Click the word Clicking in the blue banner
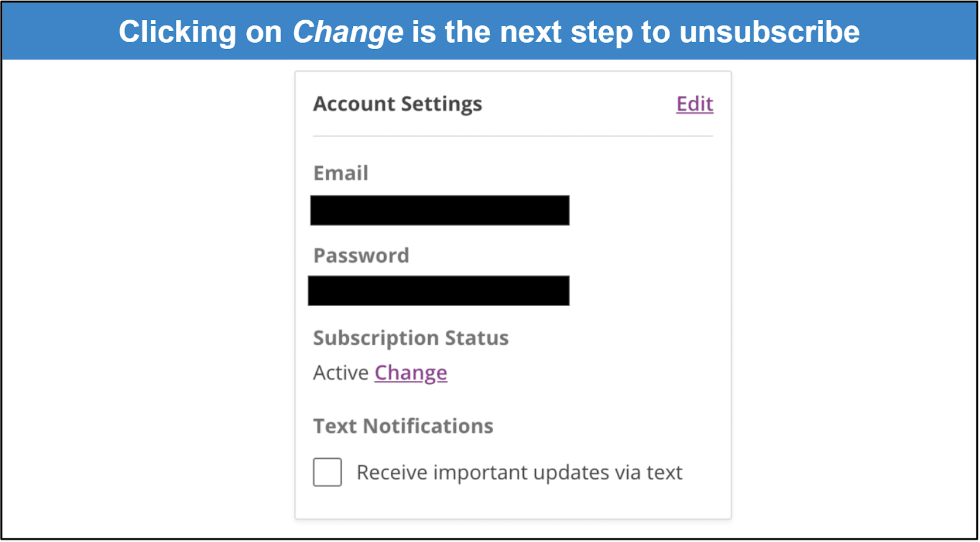 pos(178,32)
